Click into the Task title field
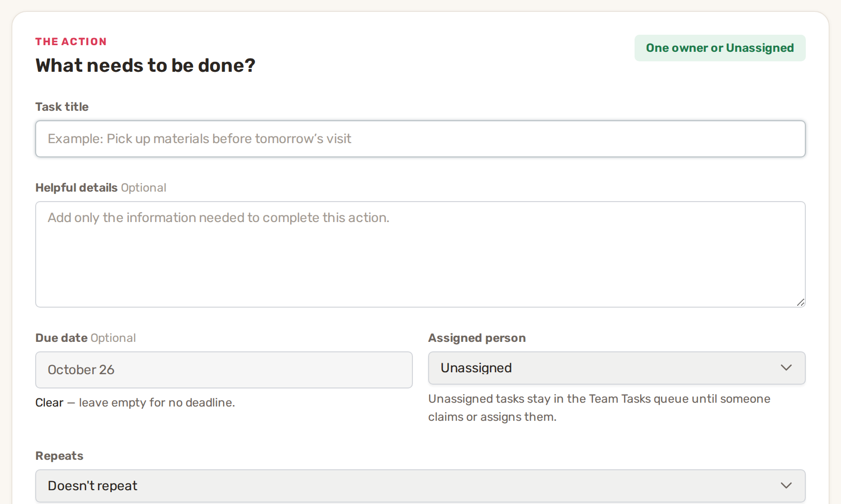This screenshot has width=841, height=504. coord(420,139)
